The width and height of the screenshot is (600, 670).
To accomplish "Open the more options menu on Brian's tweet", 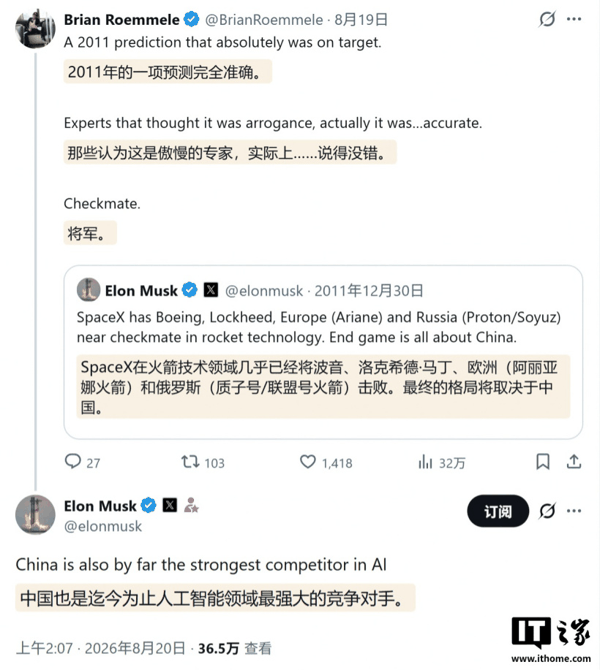I will pos(574,19).
